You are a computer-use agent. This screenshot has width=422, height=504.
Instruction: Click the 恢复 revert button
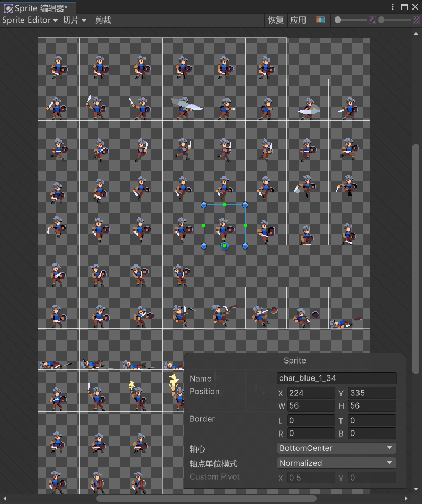pos(276,20)
